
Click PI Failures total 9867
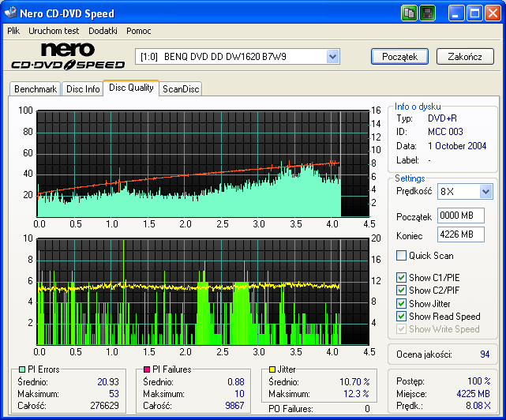tap(234, 406)
